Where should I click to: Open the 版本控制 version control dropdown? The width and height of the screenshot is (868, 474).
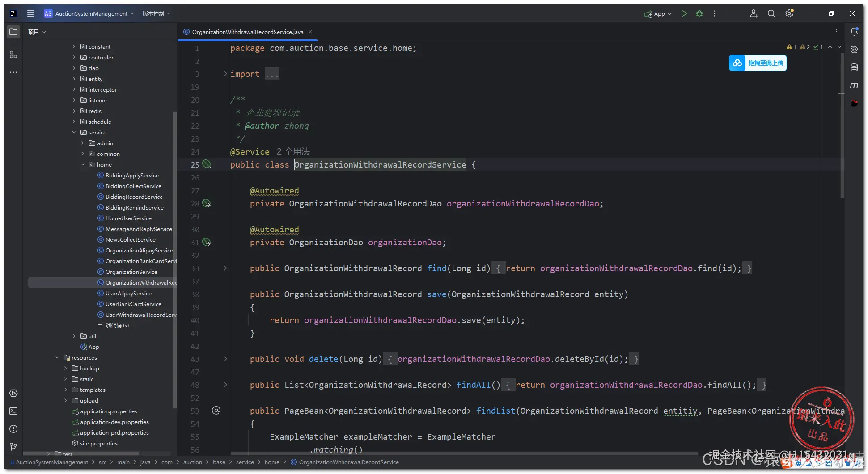[x=157, y=13]
